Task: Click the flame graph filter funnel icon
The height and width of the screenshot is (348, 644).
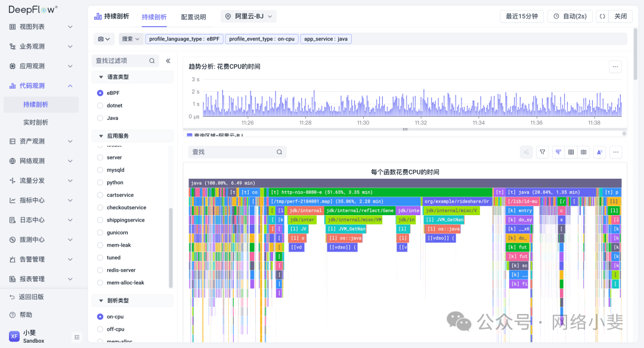Action: click(543, 152)
